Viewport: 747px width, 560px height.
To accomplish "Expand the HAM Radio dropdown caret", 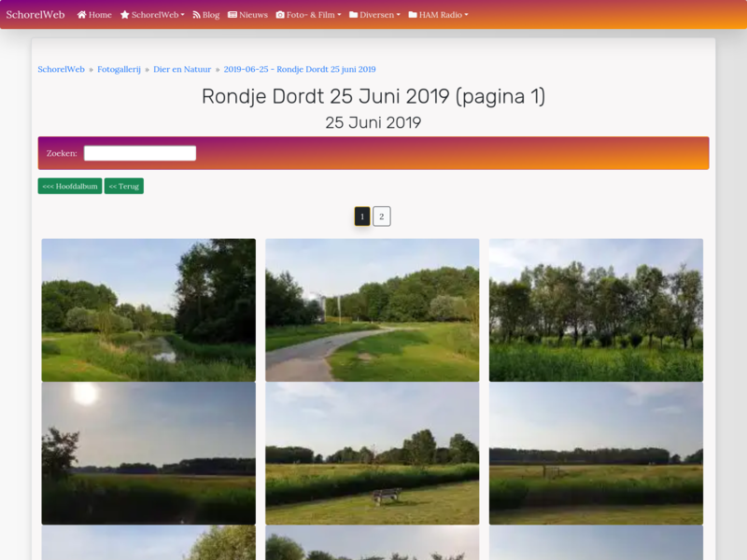I will point(466,15).
